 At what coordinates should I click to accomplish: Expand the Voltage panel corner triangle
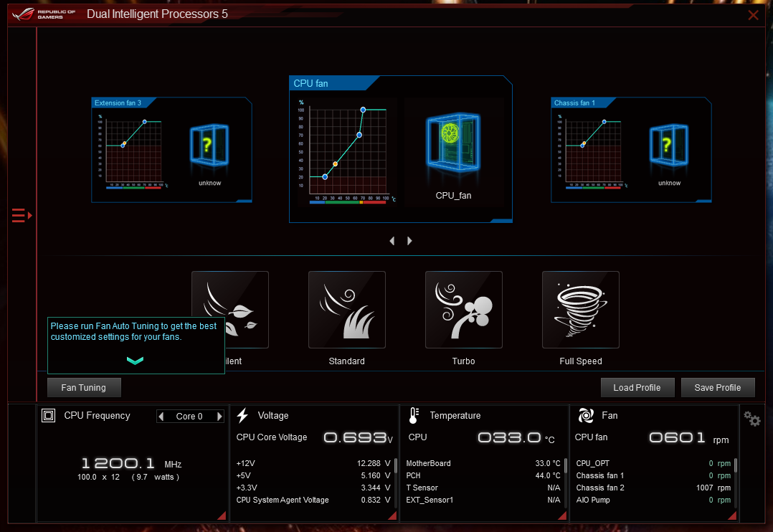[392, 516]
